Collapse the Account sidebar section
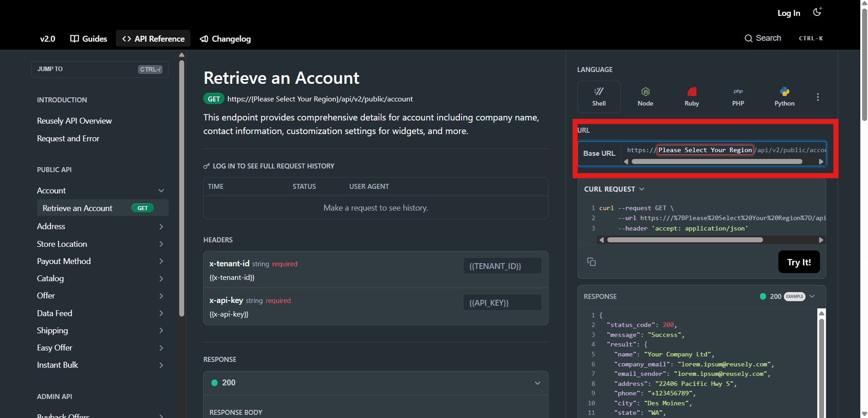 161,191
